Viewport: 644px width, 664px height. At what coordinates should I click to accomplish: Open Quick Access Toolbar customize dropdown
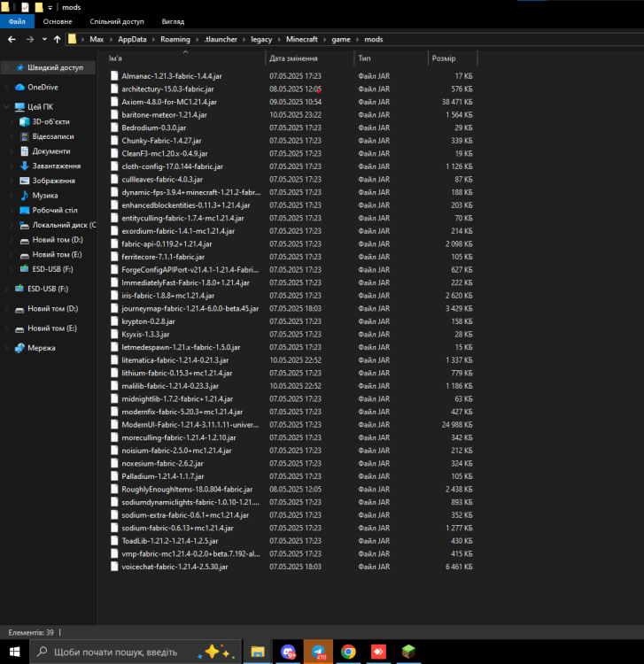[50, 8]
